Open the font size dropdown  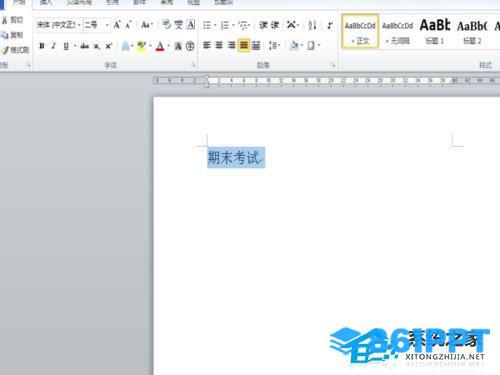point(107,25)
